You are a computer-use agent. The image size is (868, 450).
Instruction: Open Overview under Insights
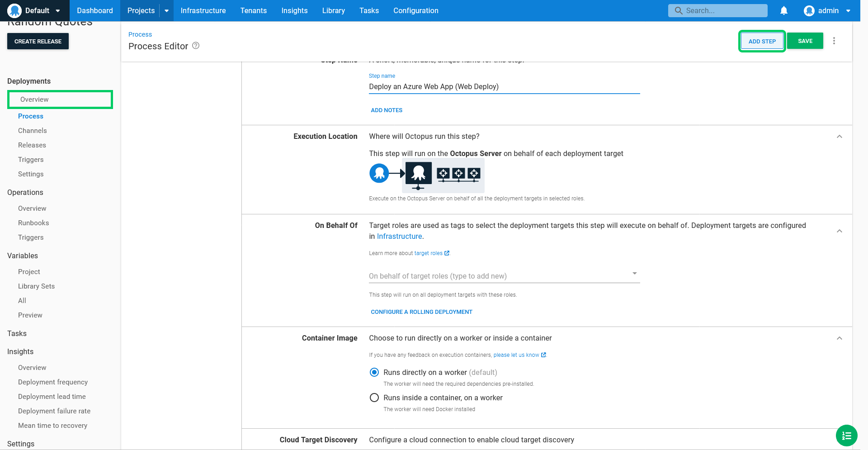point(32,368)
